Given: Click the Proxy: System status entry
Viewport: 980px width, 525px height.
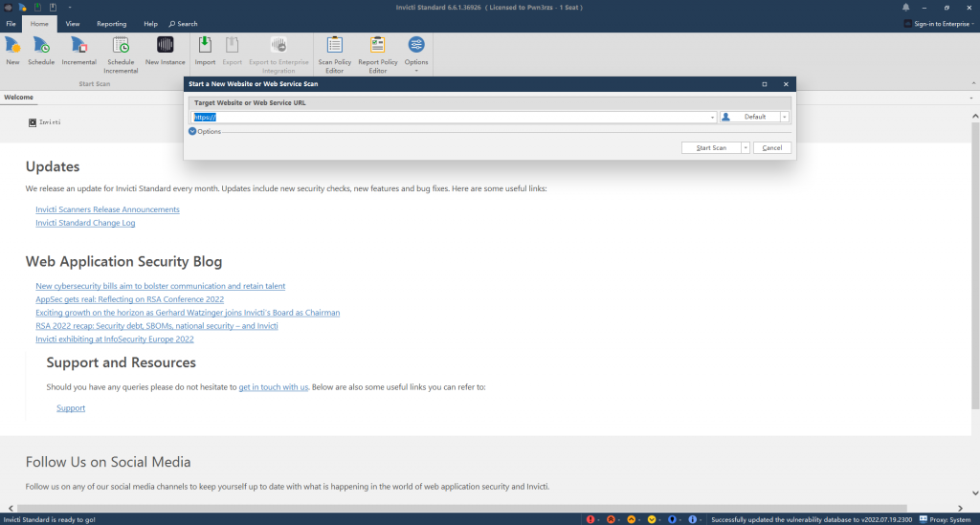Looking at the screenshot, I should tap(945, 519).
